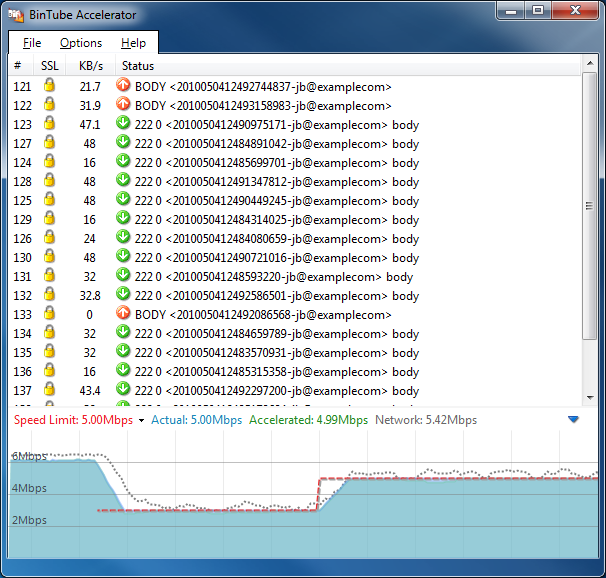Sort by the KB/s column header
This screenshot has height=578, width=606.
[x=91, y=66]
